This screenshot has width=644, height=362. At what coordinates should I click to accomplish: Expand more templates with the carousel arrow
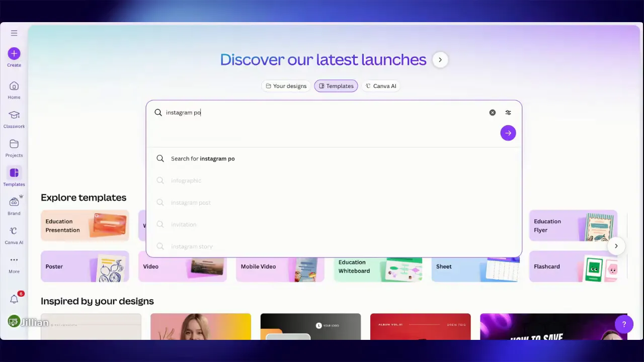[x=616, y=246]
